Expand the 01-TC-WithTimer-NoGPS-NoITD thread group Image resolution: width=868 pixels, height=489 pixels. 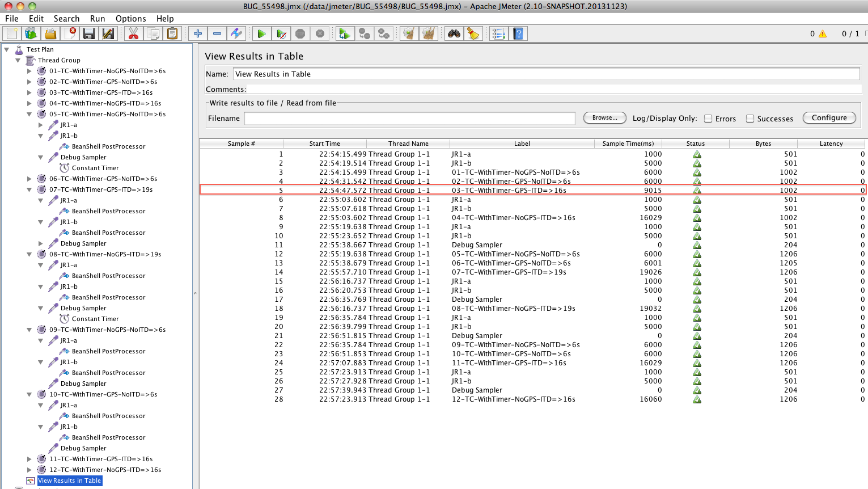point(29,71)
